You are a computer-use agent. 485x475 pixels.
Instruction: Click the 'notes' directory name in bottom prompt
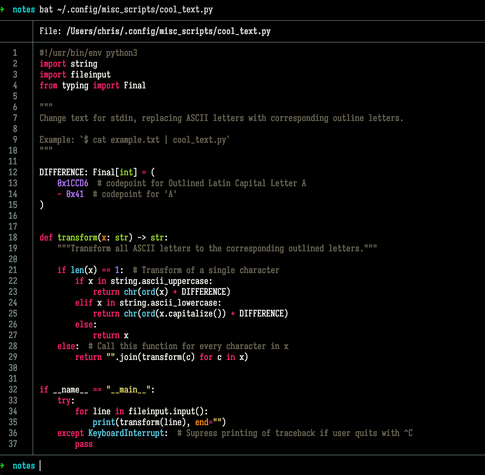(24, 466)
